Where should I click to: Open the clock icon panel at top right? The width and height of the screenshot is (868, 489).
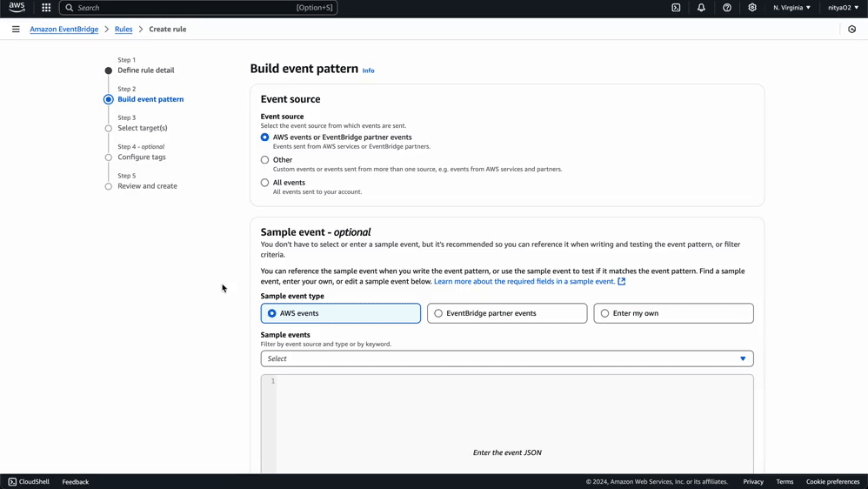[x=852, y=30]
